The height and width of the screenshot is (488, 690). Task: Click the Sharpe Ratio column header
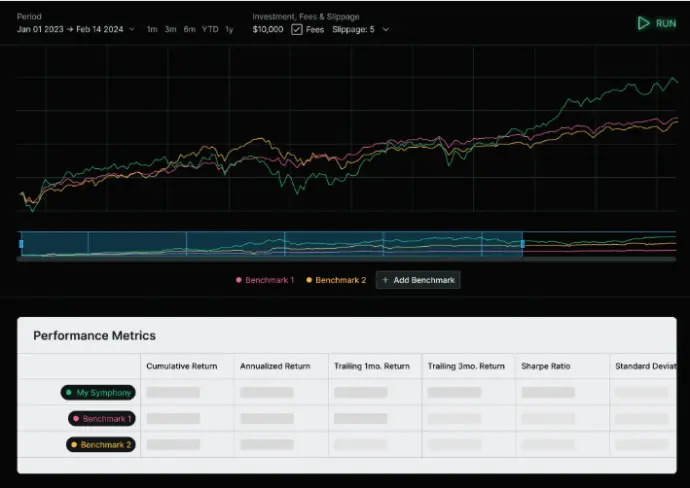click(x=546, y=366)
